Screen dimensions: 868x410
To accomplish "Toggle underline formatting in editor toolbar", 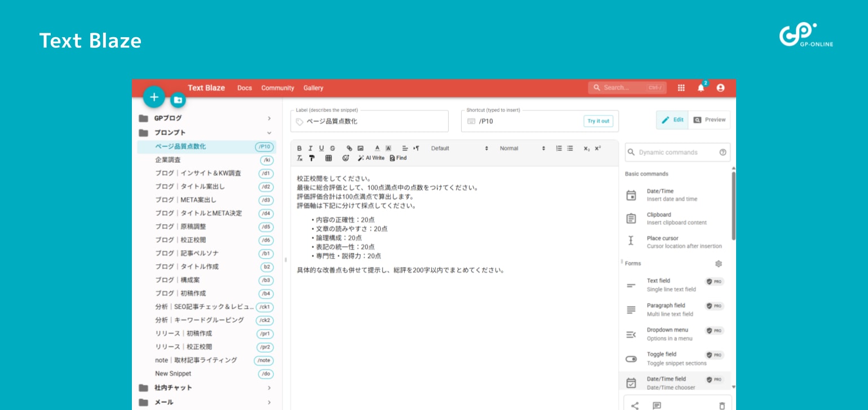I will (321, 148).
